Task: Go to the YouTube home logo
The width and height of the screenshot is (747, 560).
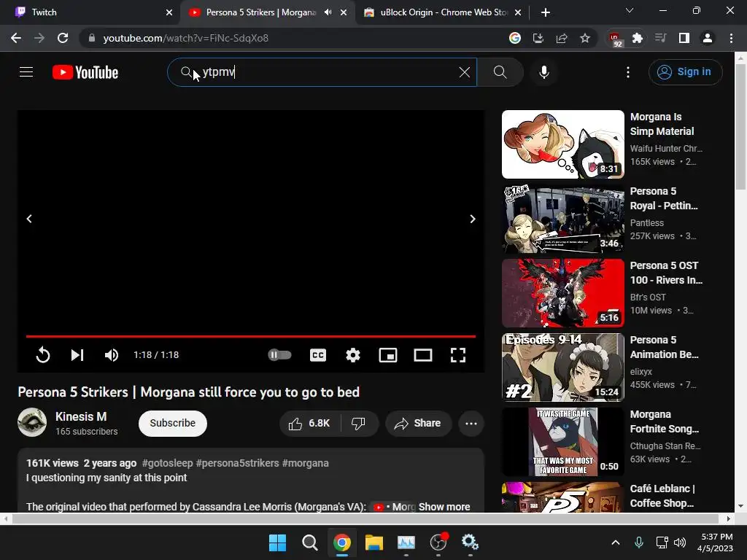Action: (x=85, y=72)
